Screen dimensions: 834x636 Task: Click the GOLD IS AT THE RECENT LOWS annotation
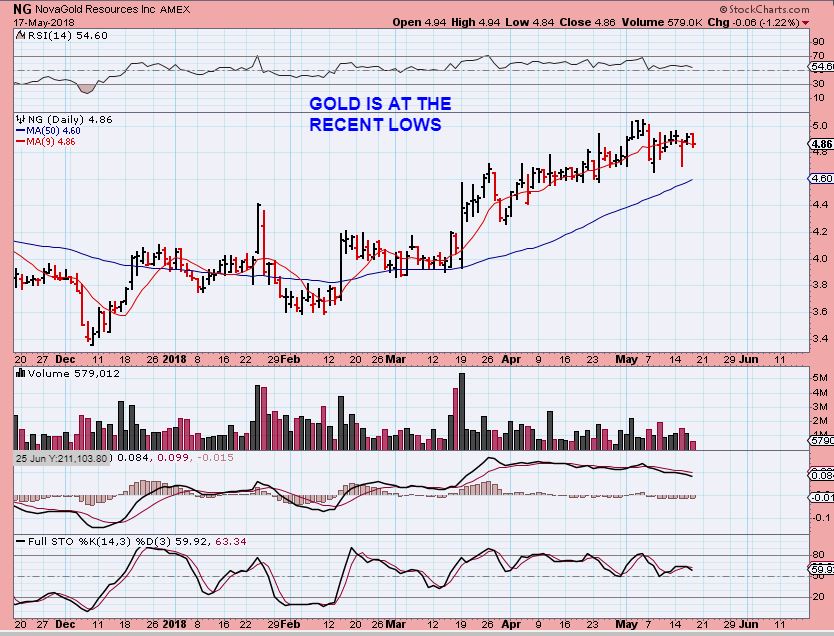point(380,114)
